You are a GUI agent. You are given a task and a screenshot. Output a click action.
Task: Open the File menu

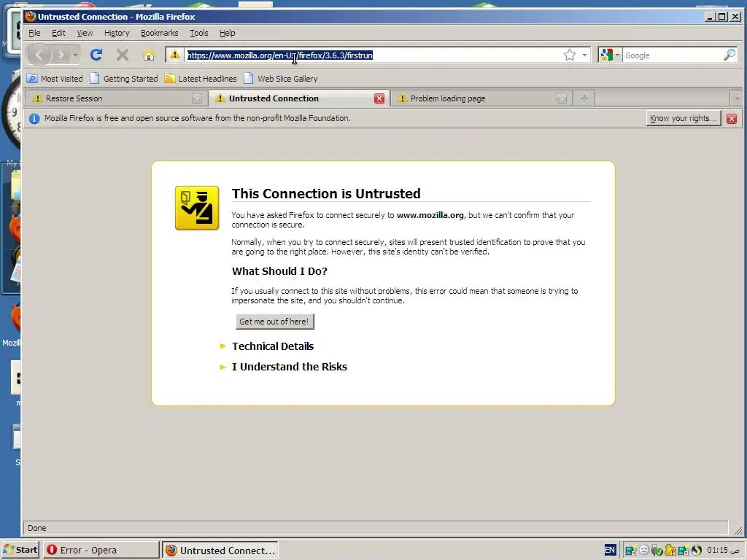click(x=34, y=33)
